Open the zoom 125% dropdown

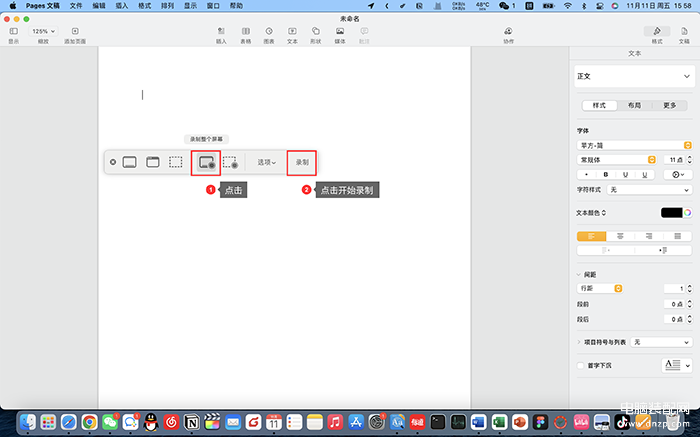42,32
